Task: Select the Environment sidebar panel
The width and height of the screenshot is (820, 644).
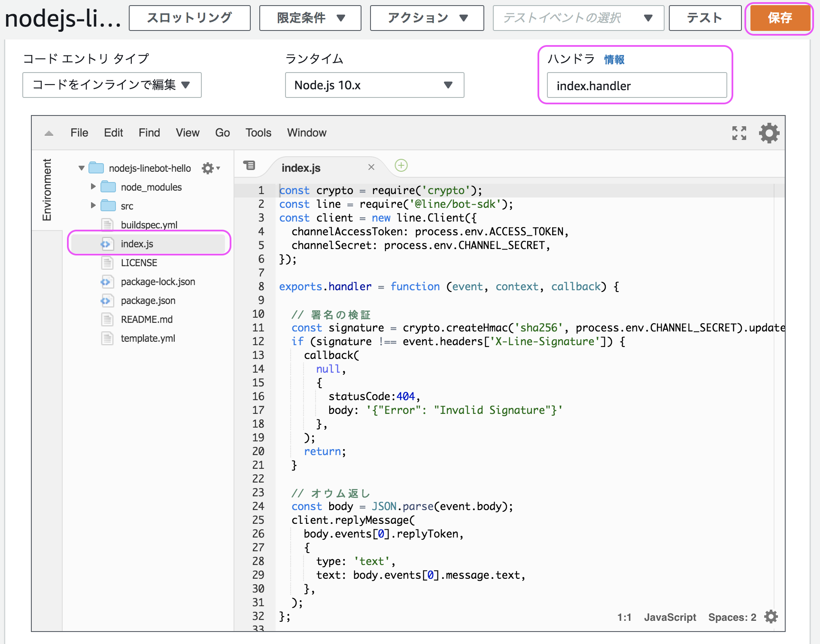Action: pos(47,189)
